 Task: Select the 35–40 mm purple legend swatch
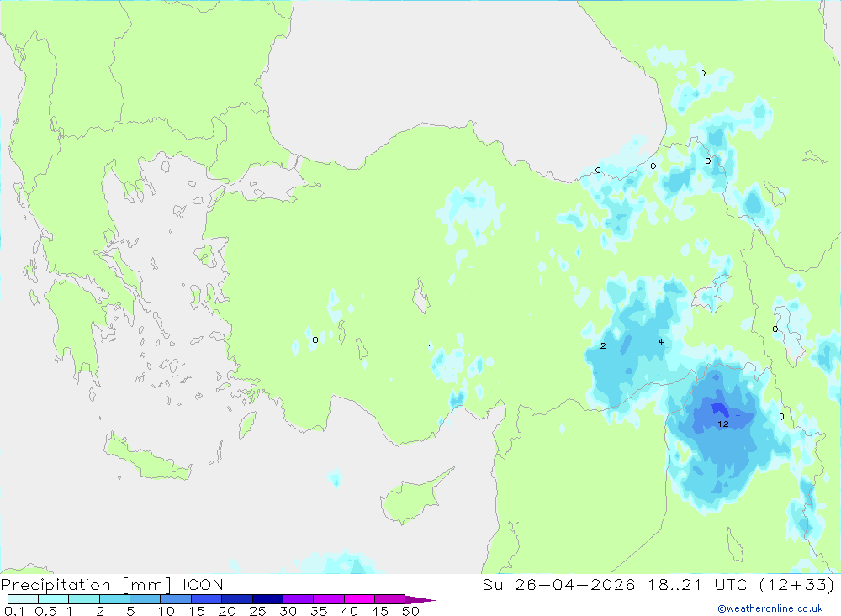328,599
